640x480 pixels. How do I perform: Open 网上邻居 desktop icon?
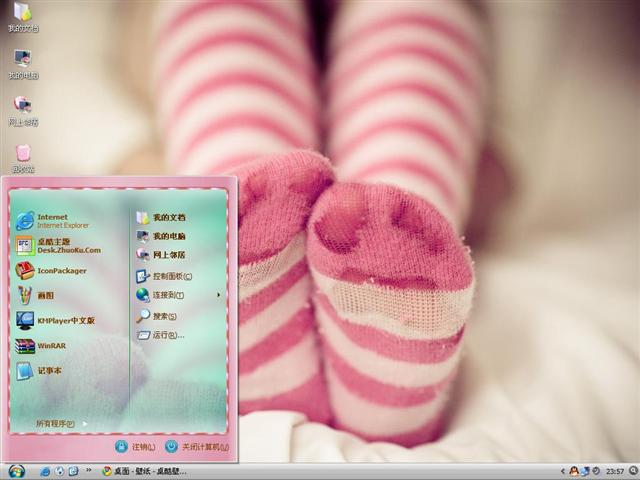(23, 111)
